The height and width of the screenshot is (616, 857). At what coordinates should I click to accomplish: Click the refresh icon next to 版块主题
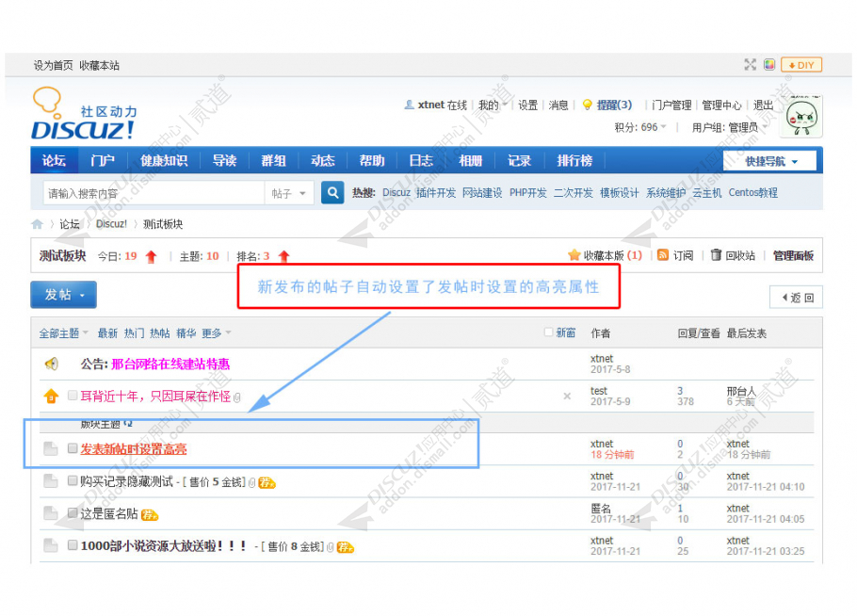128,424
